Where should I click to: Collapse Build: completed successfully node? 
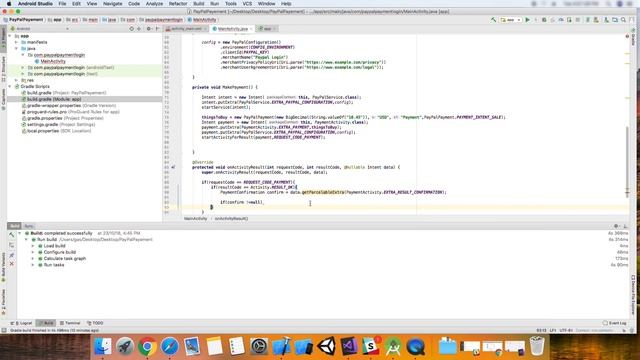point(20,233)
